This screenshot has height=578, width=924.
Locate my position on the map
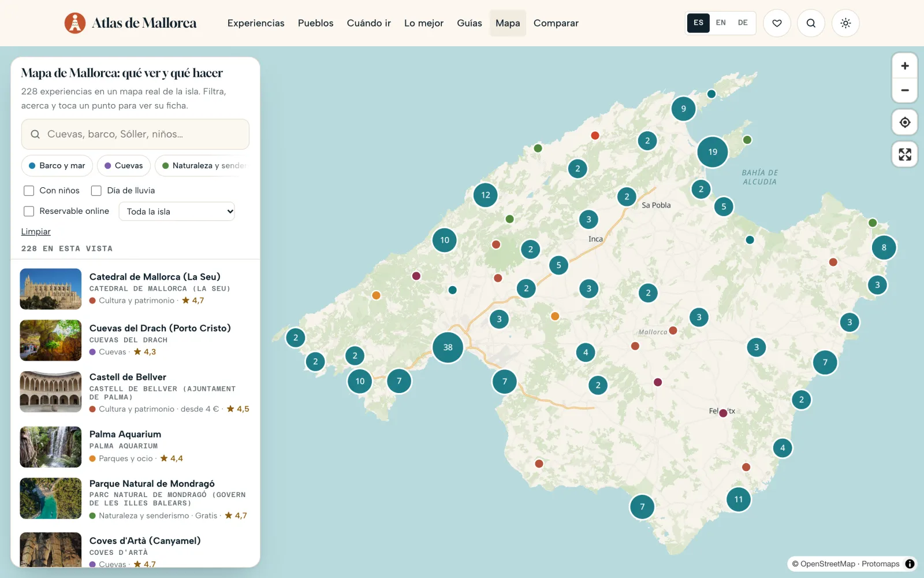tap(905, 123)
